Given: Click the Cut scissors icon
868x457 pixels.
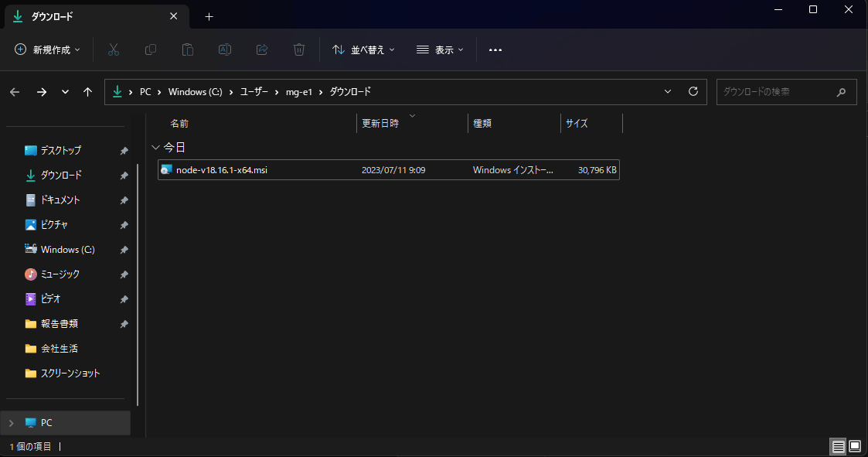Looking at the screenshot, I should click(114, 49).
